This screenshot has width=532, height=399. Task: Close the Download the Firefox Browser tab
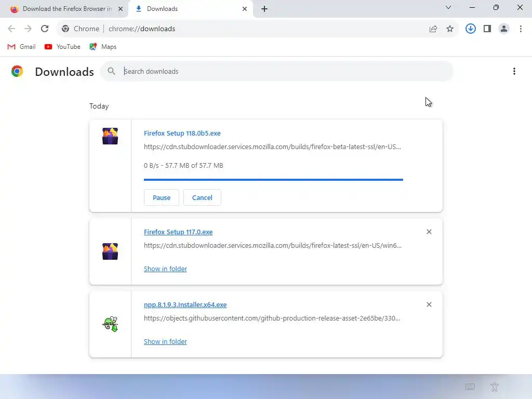pyautogui.click(x=121, y=9)
